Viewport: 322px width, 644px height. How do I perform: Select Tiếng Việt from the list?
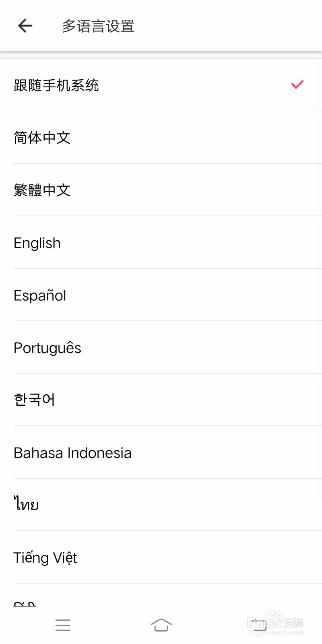click(x=45, y=557)
